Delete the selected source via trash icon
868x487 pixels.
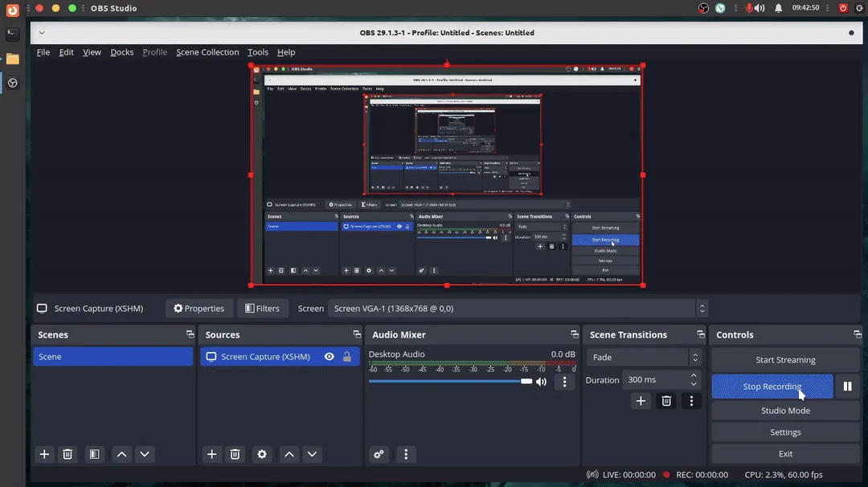point(235,454)
